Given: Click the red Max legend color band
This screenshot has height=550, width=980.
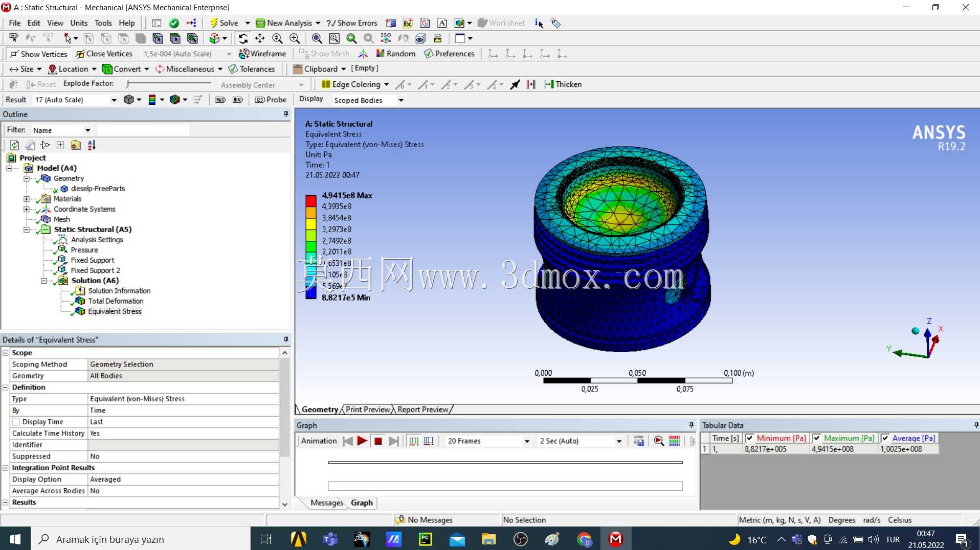Looking at the screenshot, I should point(310,200).
